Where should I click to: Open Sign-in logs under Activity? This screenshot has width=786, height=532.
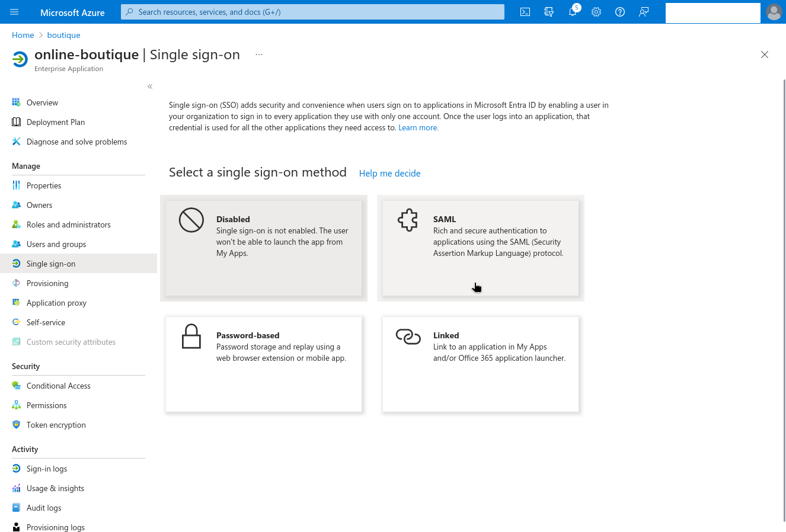click(x=47, y=468)
